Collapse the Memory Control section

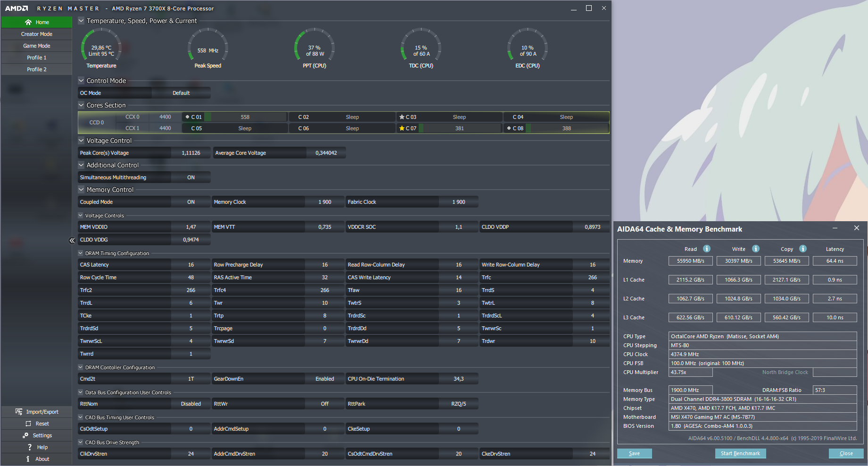tap(81, 190)
